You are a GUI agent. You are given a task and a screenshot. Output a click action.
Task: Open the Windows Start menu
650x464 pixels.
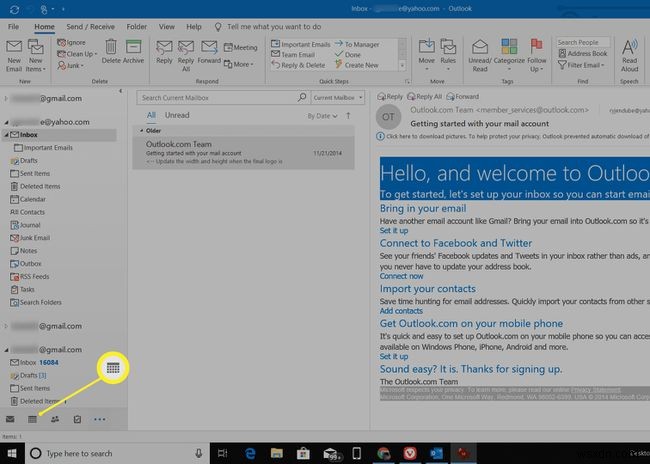pyautogui.click(x=12, y=453)
